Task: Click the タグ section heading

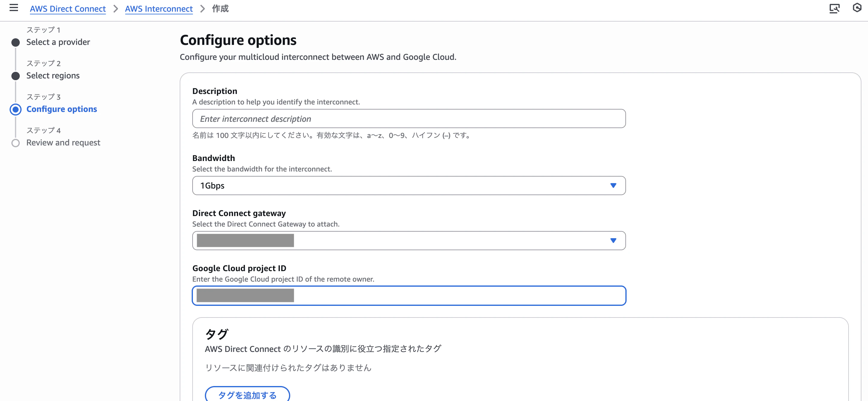Action: [x=216, y=334]
